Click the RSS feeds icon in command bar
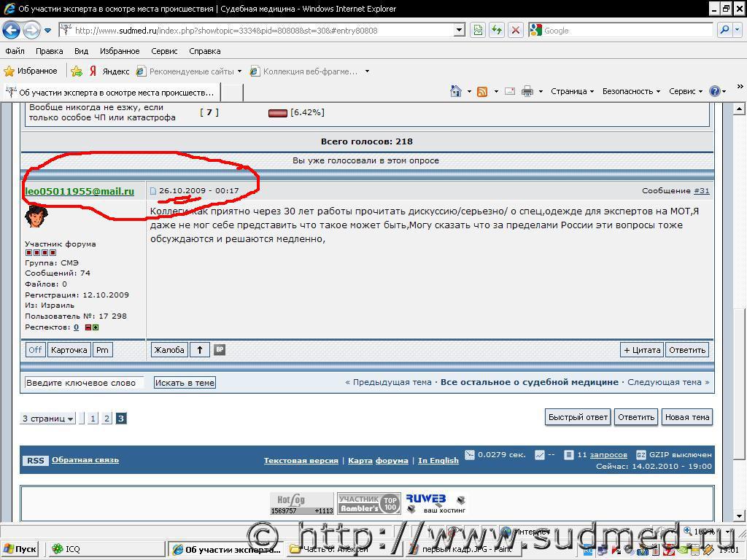Screen dimensions: 747x560 tap(482, 91)
